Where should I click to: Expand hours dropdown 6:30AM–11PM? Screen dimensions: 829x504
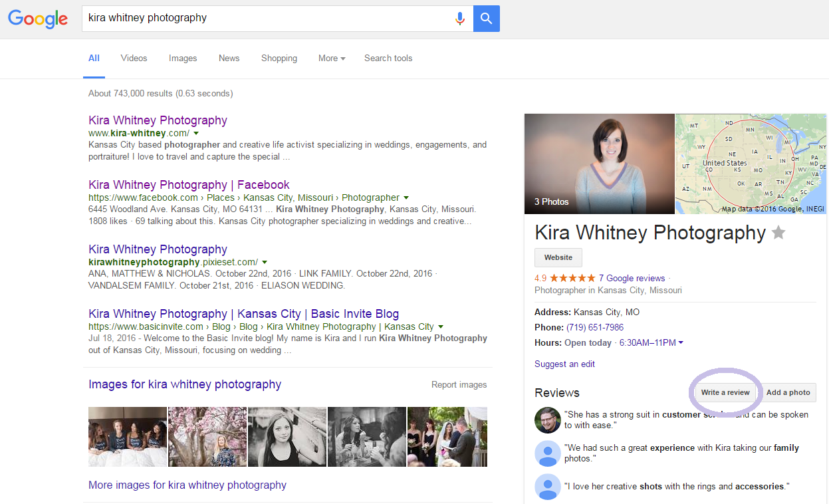(x=651, y=343)
